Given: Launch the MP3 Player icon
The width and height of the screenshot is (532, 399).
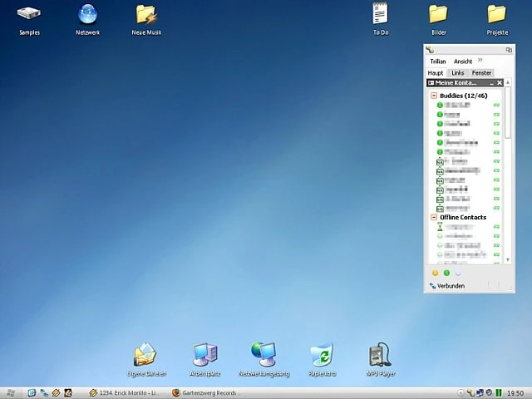Looking at the screenshot, I should [381, 354].
